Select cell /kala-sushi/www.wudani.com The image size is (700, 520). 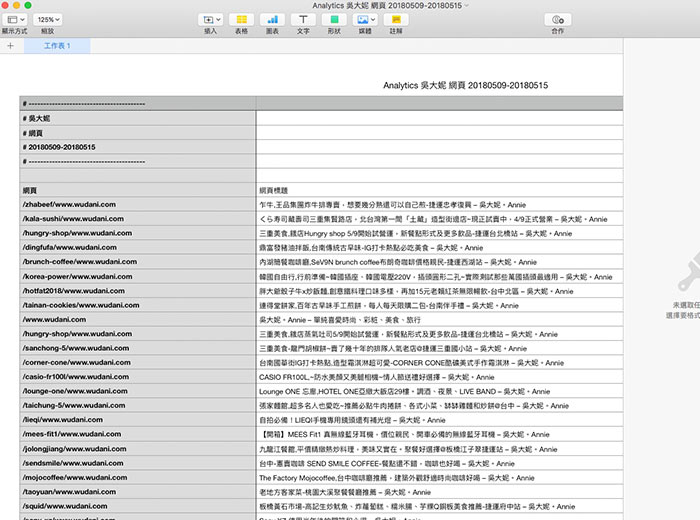click(x=138, y=219)
